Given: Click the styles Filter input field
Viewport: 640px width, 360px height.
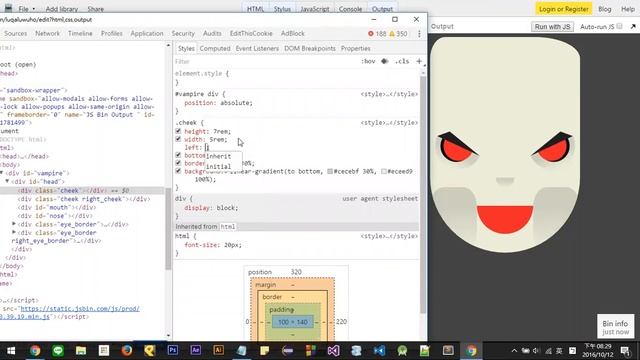Looking at the screenshot, I should pos(265,61).
